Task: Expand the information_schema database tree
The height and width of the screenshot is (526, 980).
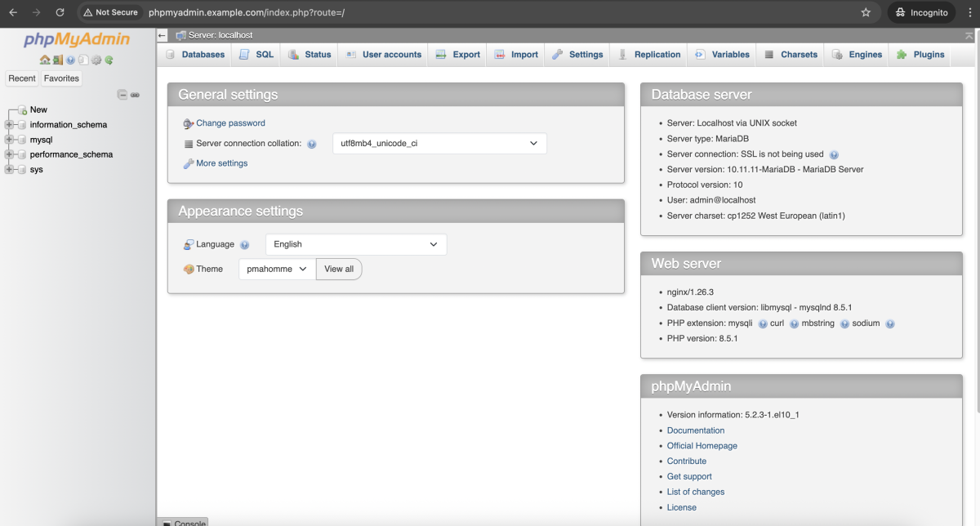Action: (10, 125)
